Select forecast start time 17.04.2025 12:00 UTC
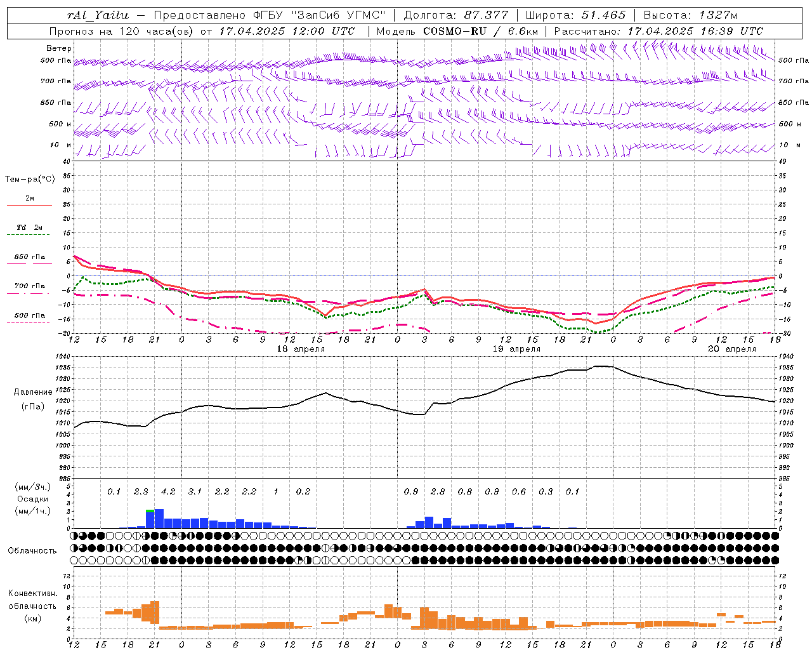 [287, 31]
